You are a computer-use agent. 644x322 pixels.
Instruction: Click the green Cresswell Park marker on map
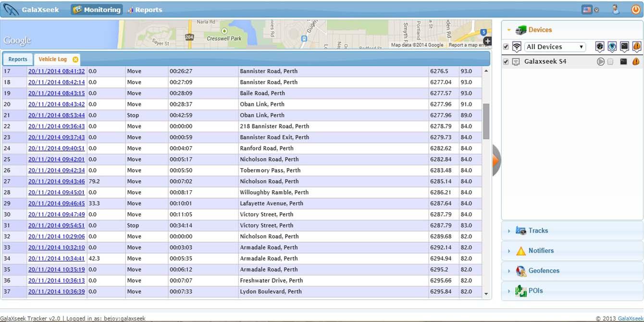224,31
